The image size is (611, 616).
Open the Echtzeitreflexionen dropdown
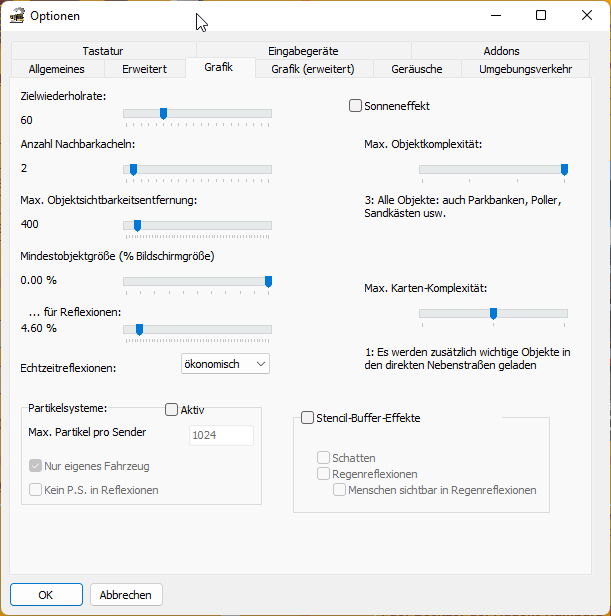(x=225, y=364)
